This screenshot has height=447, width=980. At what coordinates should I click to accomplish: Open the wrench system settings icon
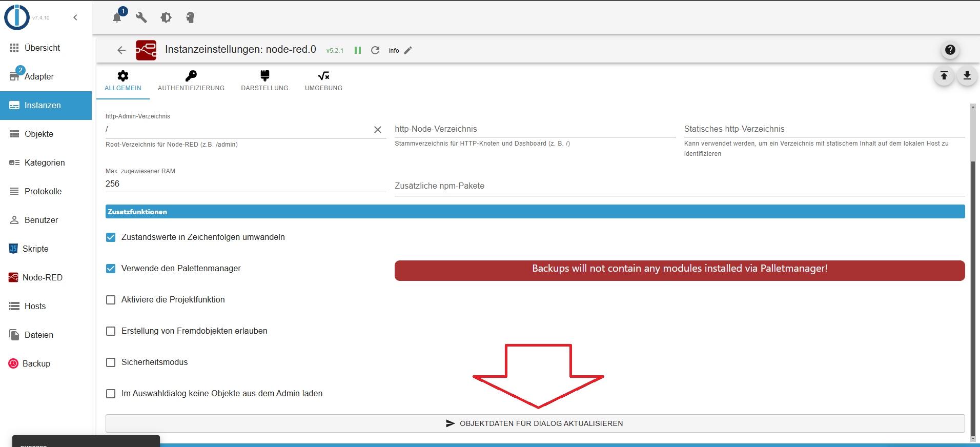[x=141, y=17]
